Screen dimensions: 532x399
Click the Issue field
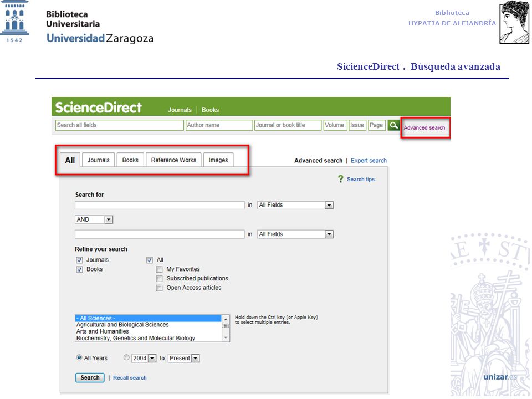357,125
